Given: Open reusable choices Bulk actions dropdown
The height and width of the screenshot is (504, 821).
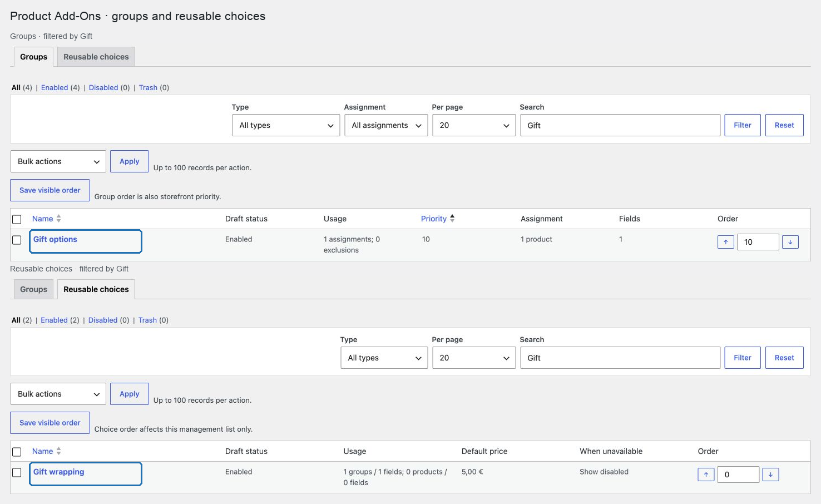Looking at the screenshot, I should [58, 394].
